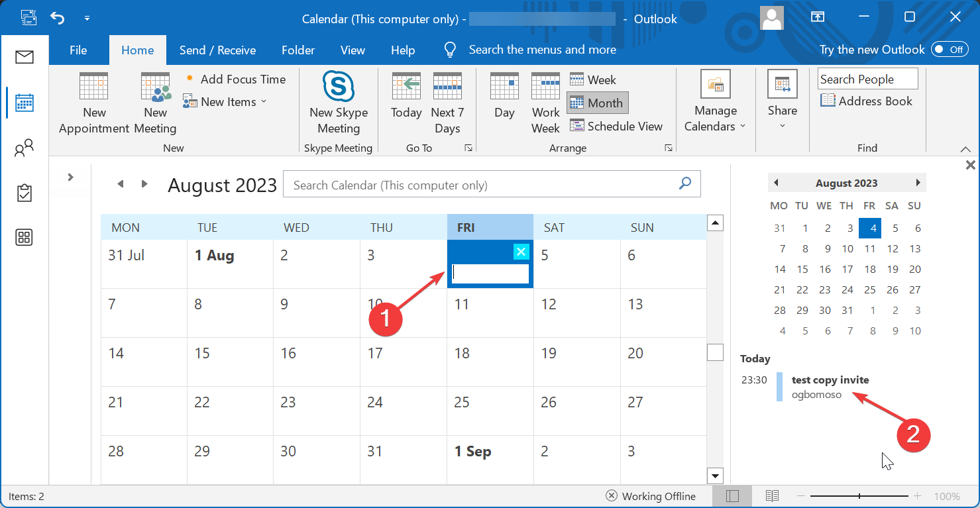
Task: Go to previous month in main calendar
Action: (x=120, y=184)
